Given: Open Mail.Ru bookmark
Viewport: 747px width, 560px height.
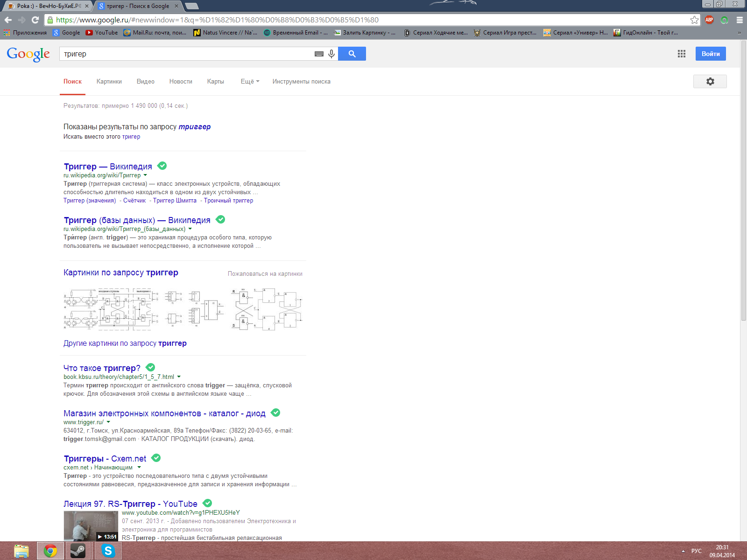Looking at the screenshot, I should click(x=155, y=33).
